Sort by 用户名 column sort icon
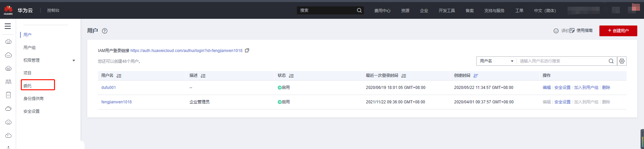 [119, 76]
